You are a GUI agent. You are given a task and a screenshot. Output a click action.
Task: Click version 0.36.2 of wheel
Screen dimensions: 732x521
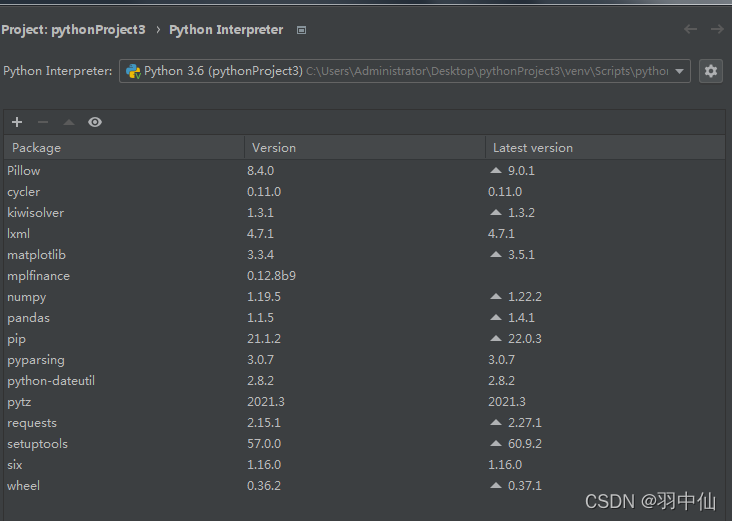pos(264,486)
